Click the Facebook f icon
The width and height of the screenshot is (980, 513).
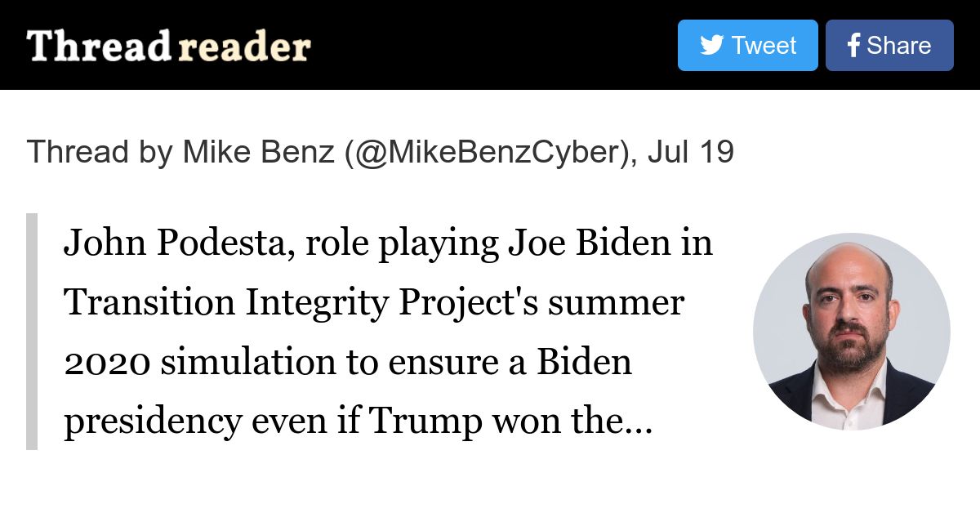click(853, 46)
